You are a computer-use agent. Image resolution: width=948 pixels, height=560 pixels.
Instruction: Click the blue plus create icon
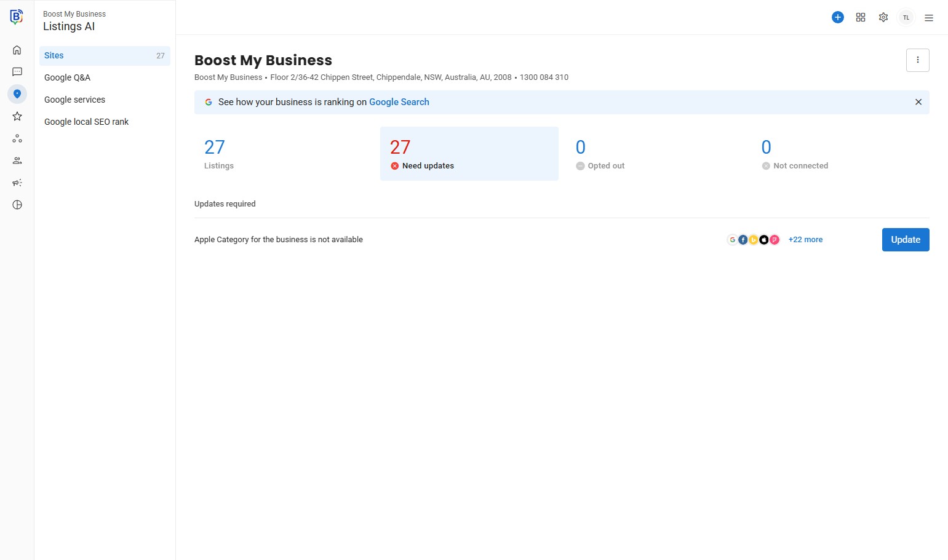pyautogui.click(x=837, y=17)
